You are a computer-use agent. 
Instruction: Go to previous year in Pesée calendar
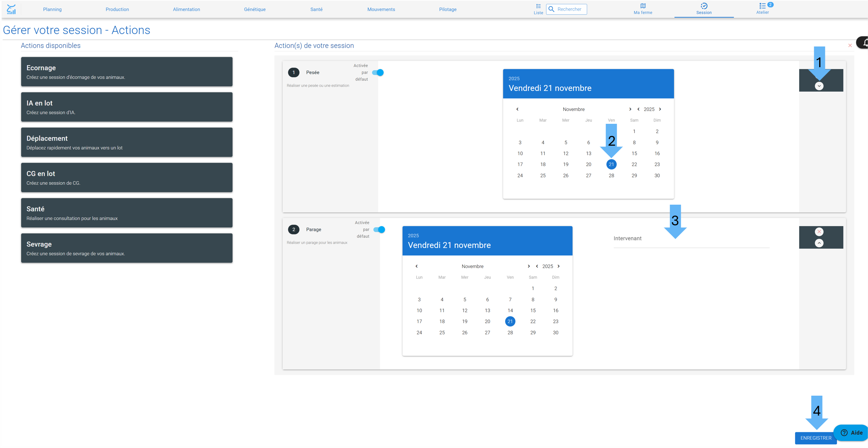[638, 109]
